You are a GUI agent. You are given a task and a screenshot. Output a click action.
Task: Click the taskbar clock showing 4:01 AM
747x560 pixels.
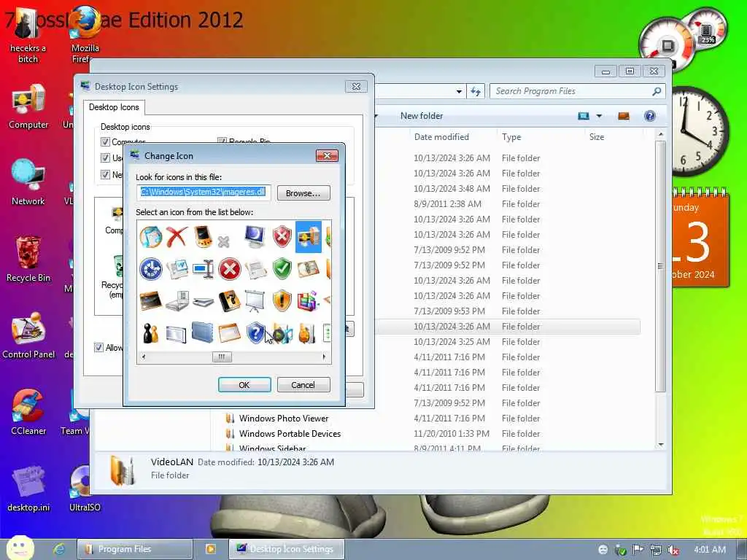point(709,550)
